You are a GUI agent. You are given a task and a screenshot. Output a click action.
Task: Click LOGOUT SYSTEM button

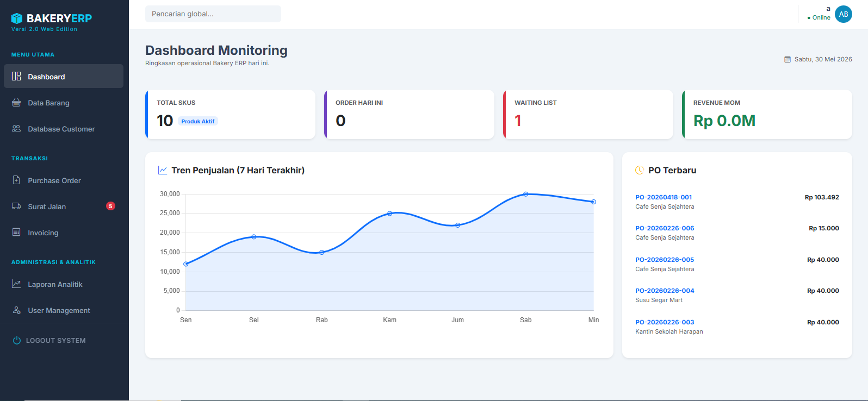[49, 340]
